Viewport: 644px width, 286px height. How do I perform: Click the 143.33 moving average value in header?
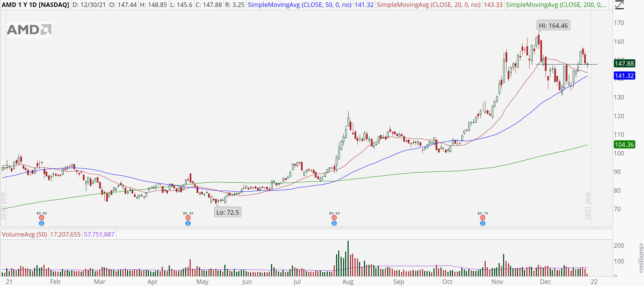493,5
